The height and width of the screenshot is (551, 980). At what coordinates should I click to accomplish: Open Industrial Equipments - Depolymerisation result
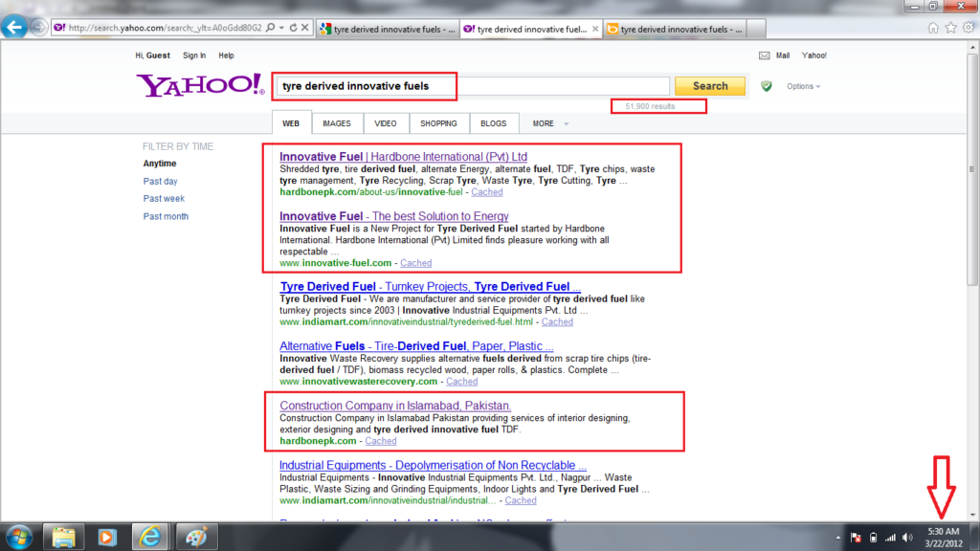click(433, 466)
